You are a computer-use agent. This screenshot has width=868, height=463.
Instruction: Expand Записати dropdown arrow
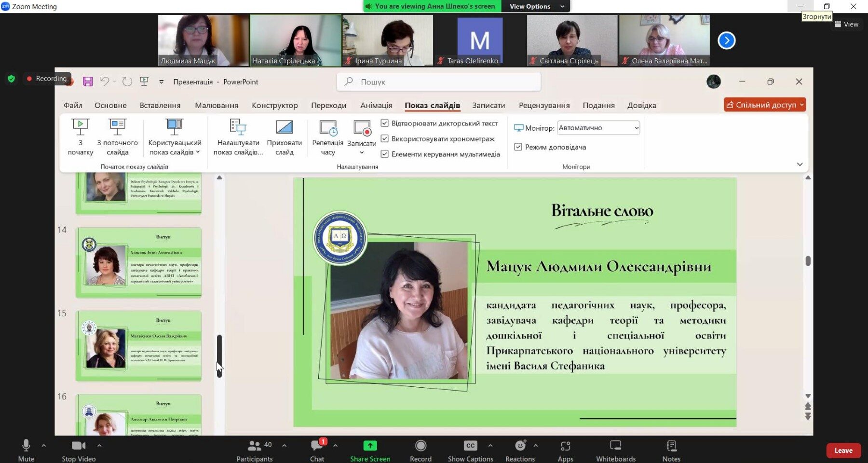tap(362, 153)
